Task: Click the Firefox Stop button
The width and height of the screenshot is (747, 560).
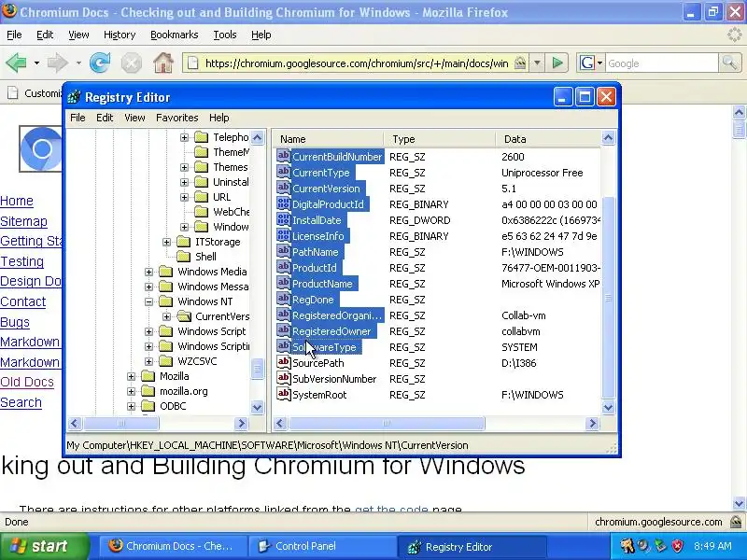Action: (x=131, y=63)
